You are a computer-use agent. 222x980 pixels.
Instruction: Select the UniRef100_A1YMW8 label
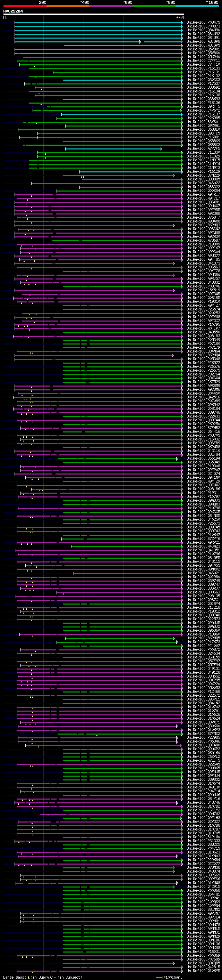point(203,883)
